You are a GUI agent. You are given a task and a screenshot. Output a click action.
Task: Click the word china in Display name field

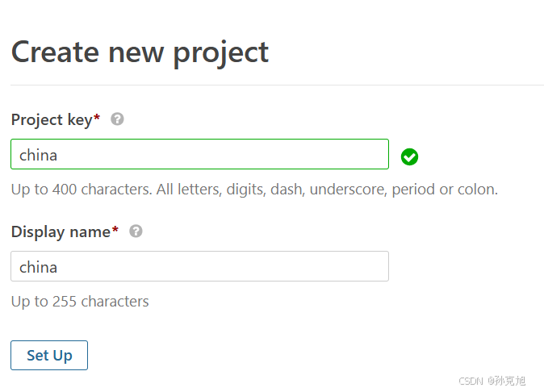pyautogui.click(x=38, y=268)
